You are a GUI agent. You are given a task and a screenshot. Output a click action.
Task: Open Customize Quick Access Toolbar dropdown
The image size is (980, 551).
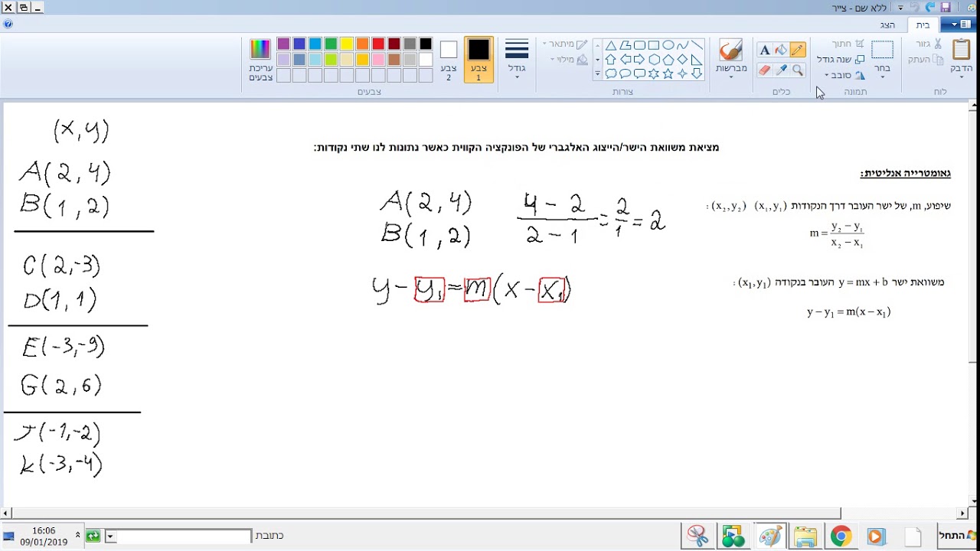click(x=900, y=8)
